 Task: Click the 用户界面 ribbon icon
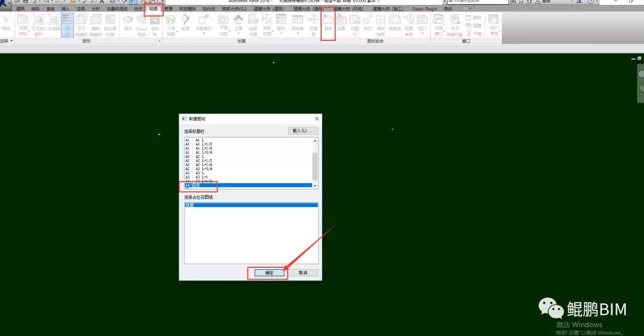pyautogui.click(x=493, y=25)
